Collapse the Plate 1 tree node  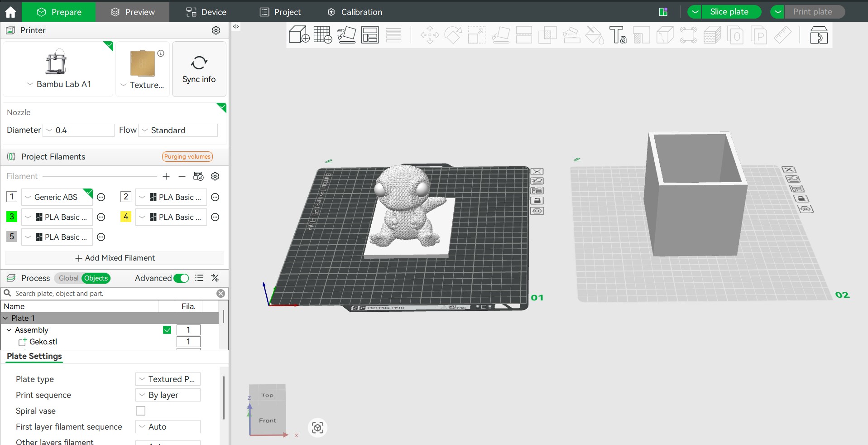[5, 318]
